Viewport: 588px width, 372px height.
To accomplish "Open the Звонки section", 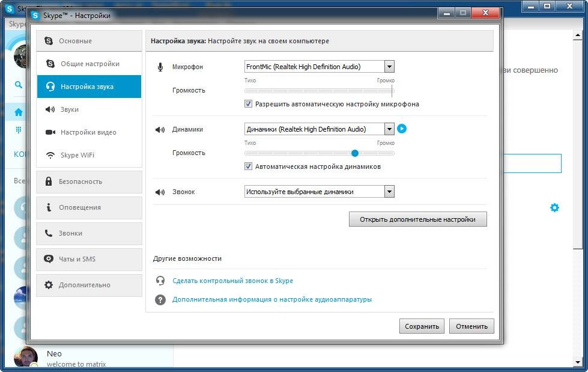I will [x=89, y=234].
